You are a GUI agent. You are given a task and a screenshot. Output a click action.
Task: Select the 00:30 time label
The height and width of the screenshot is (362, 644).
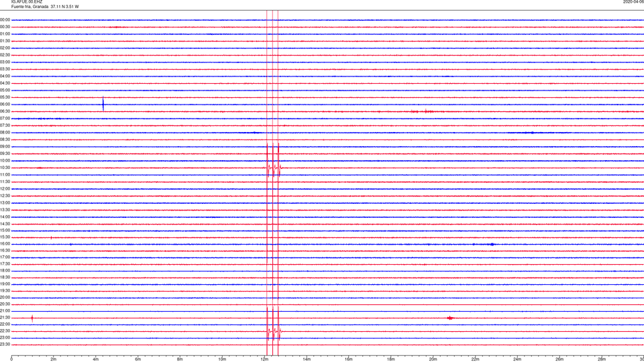5,27
